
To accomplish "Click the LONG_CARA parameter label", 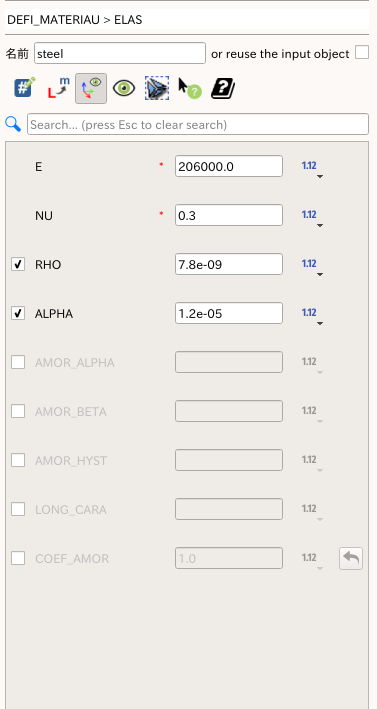I will click(71, 510).
